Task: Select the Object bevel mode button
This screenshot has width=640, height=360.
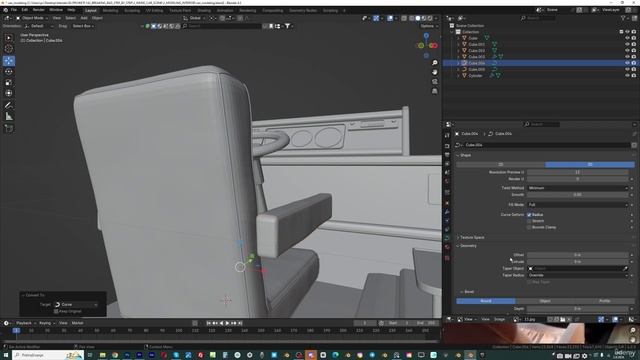Action: [x=545, y=301]
